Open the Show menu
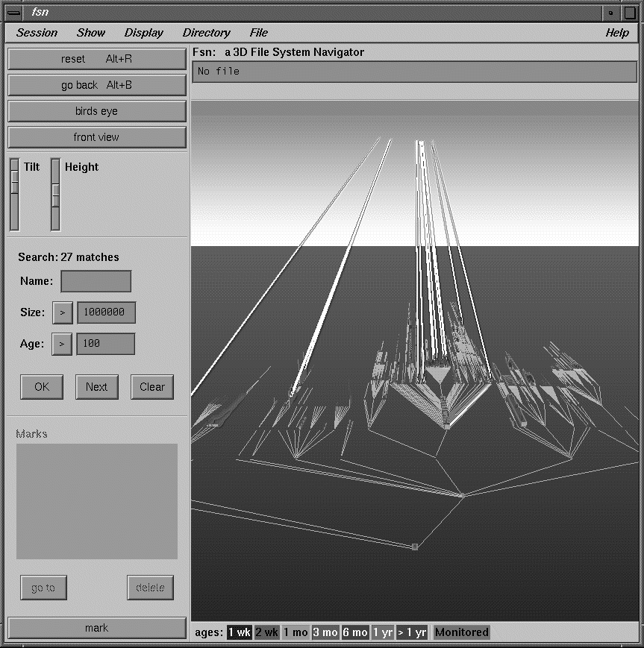This screenshot has height=648, width=644. click(90, 33)
